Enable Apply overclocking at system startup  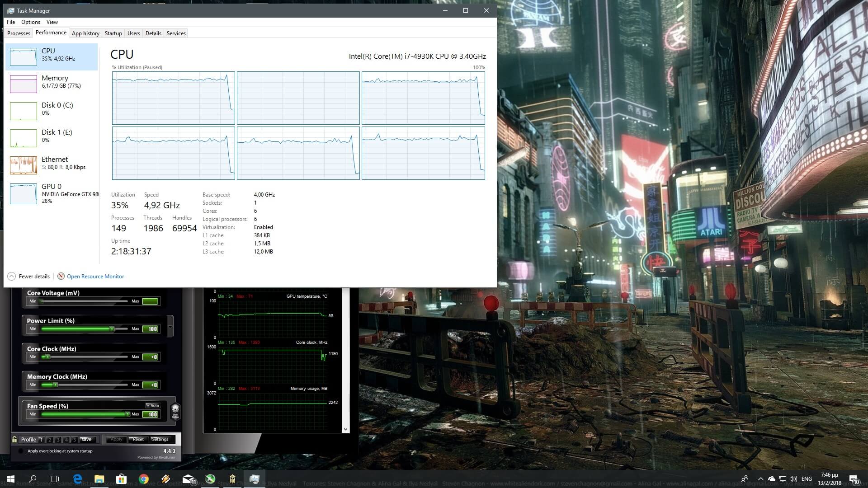point(21,451)
